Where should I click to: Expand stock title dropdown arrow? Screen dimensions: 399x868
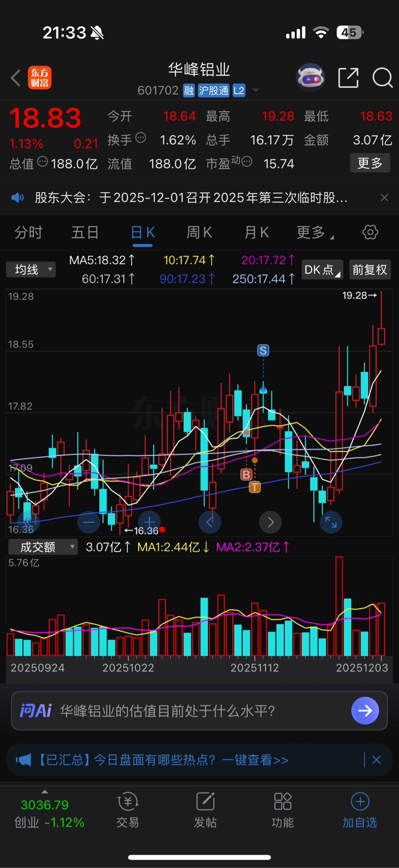(256, 90)
